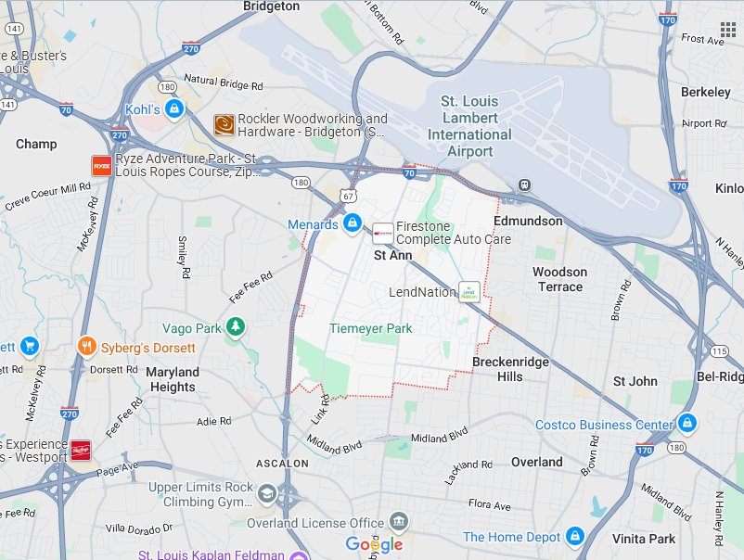
Task: Click the airport transit station icon
Action: 524,185
